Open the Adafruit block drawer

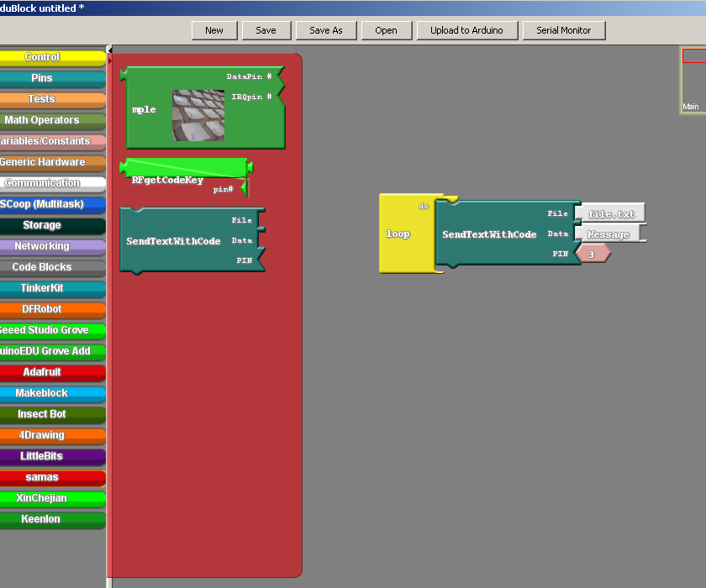click(52, 372)
